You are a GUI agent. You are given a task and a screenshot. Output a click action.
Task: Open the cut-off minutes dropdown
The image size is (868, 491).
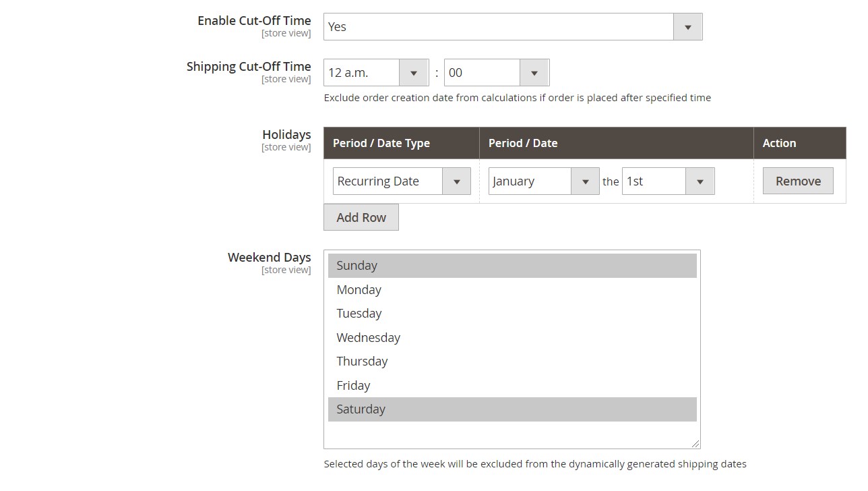tap(496, 73)
